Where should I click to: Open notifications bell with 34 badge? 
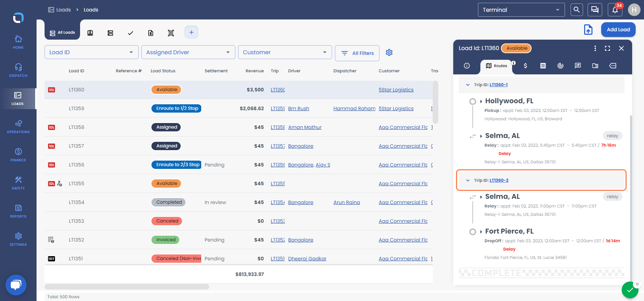point(615,10)
